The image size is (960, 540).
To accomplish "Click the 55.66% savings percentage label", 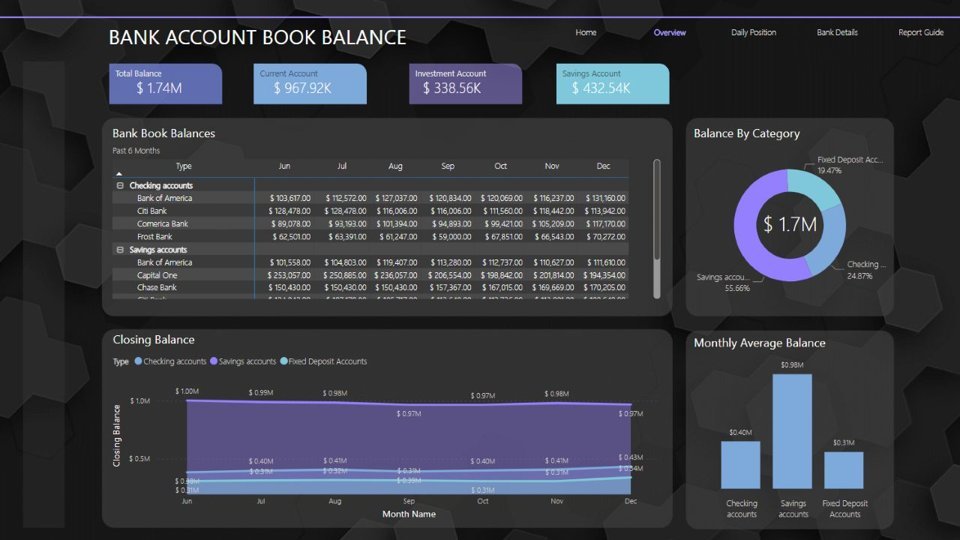I will pyautogui.click(x=737, y=288).
